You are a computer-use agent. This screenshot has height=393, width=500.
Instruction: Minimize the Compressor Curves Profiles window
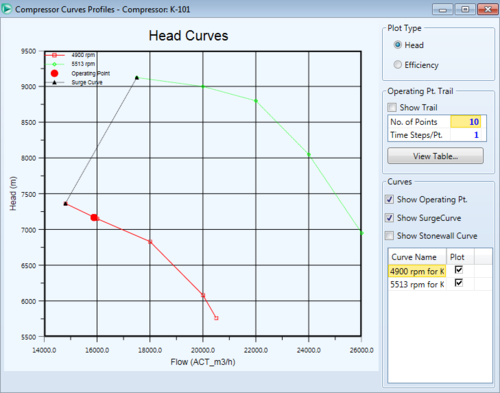442,9
